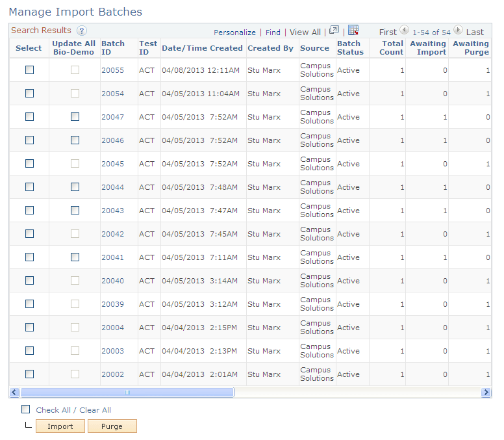Click the Search Results label
The height and width of the screenshot is (440, 504).
click(x=41, y=31)
